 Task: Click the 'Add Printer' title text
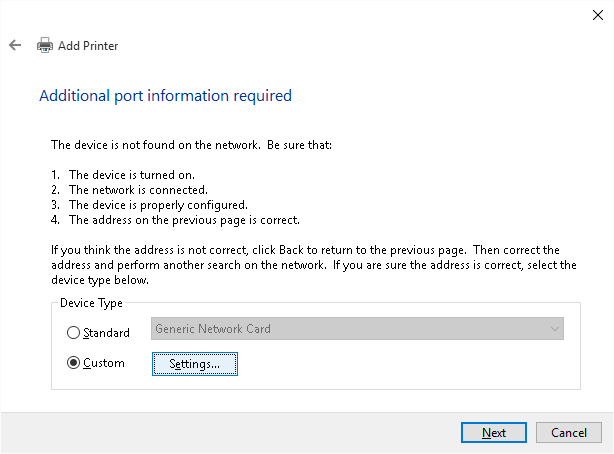point(88,46)
